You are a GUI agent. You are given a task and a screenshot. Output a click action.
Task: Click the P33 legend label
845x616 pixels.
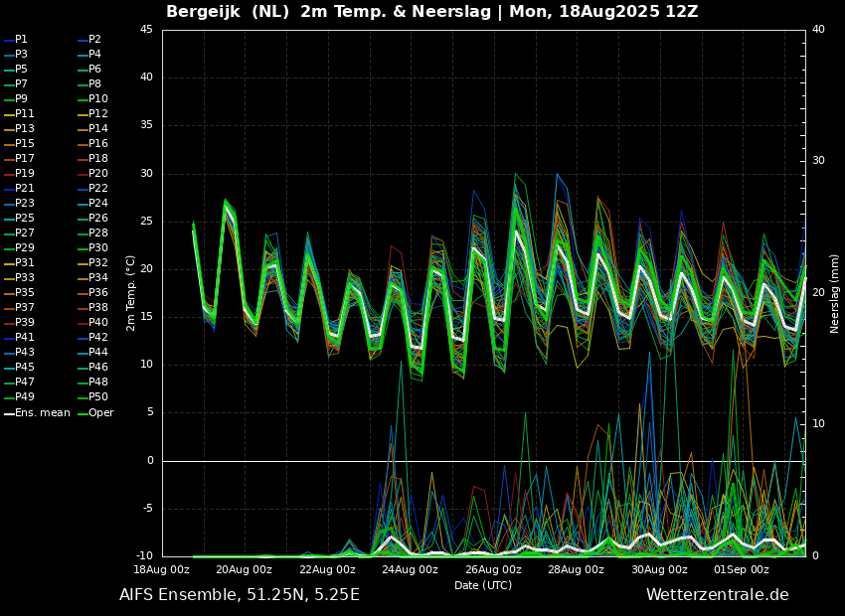click(19, 278)
